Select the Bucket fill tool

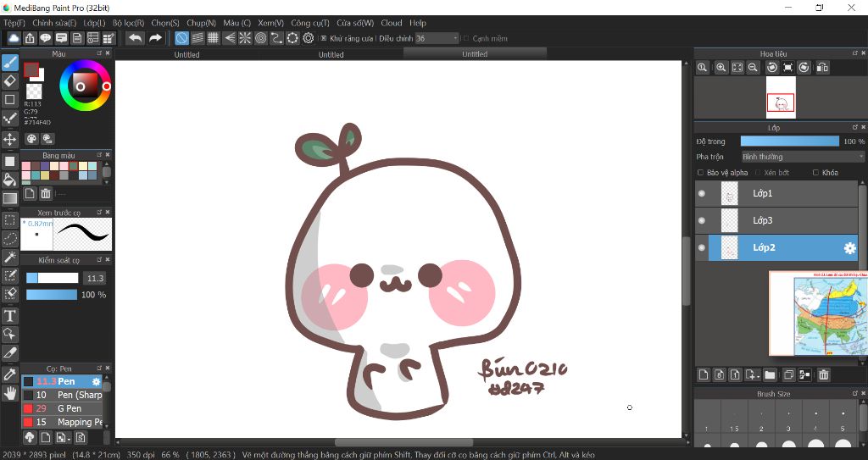pyautogui.click(x=9, y=180)
